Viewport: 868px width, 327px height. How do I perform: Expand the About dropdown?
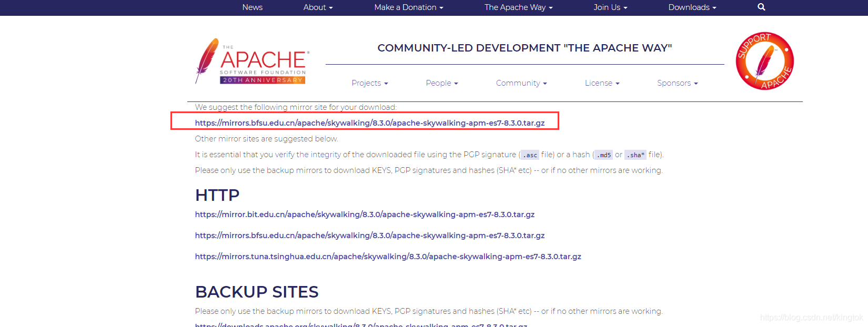click(318, 7)
